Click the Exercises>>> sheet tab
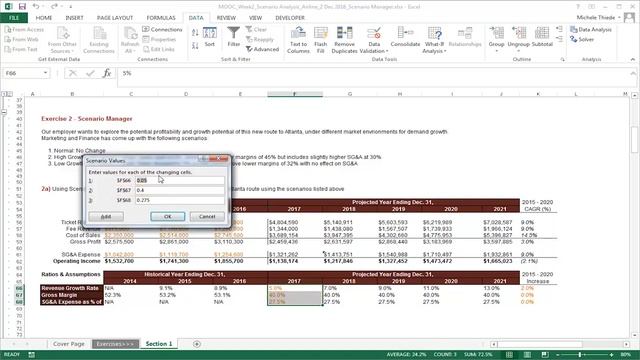 tap(115, 344)
